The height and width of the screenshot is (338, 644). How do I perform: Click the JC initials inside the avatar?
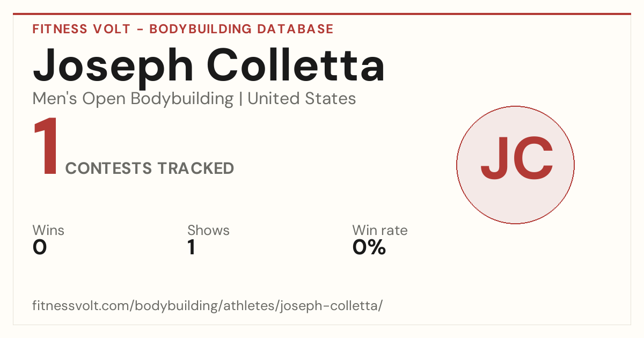point(516,159)
